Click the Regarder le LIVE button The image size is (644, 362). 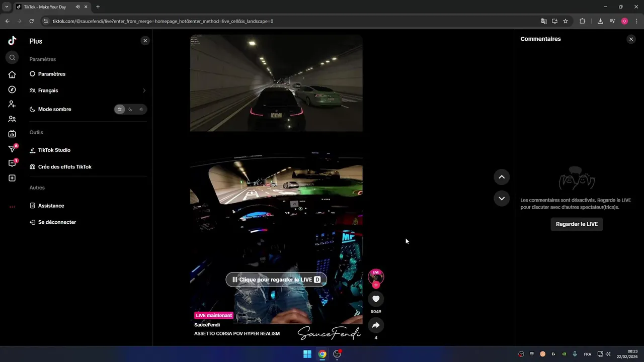click(x=577, y=224)
